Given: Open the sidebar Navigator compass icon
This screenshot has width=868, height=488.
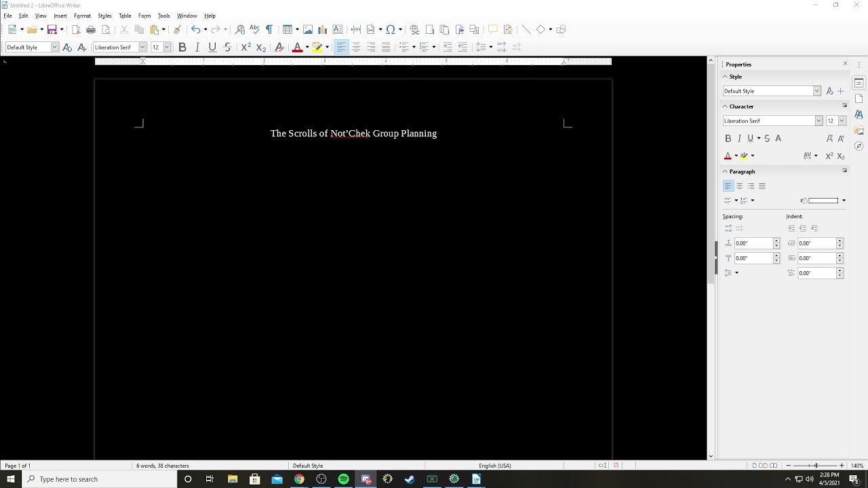Looking at the screenshot, I should (x=859, y=146).
